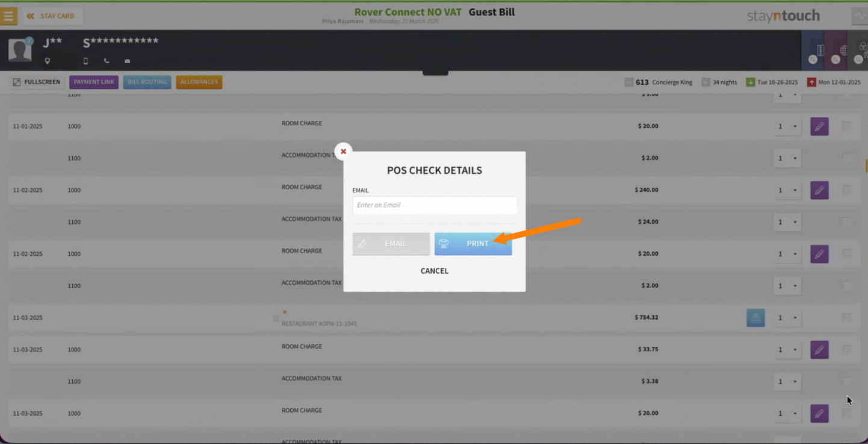Open the bill number dropdown for the $24.00 tax

[x=787, y=222]
